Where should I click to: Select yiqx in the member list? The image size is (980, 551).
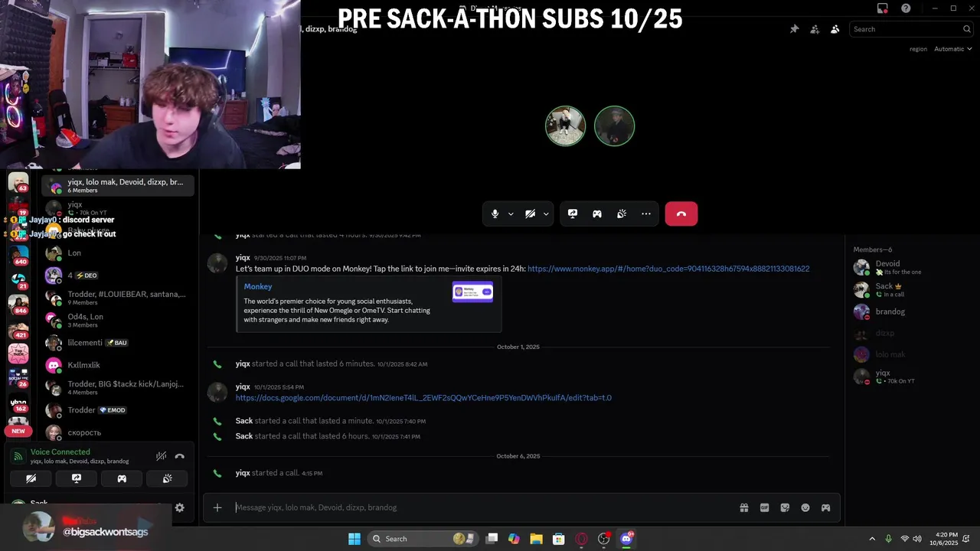click(911, 377)
